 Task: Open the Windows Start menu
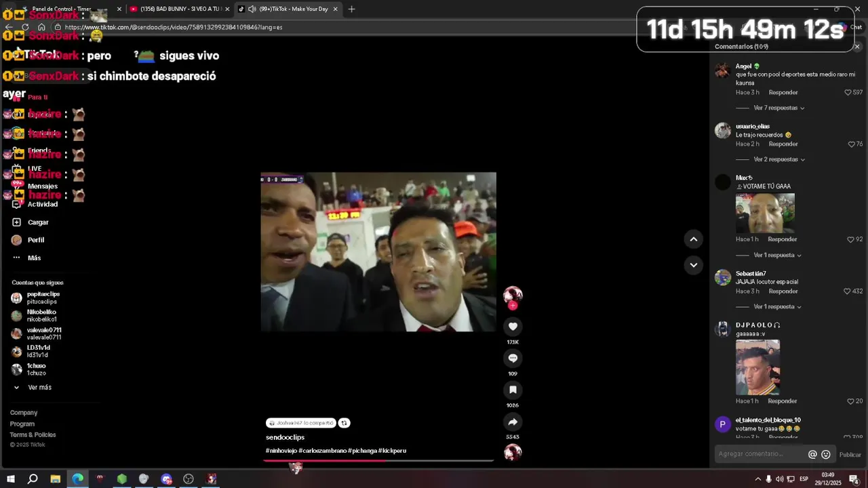[x=10, y=479]
